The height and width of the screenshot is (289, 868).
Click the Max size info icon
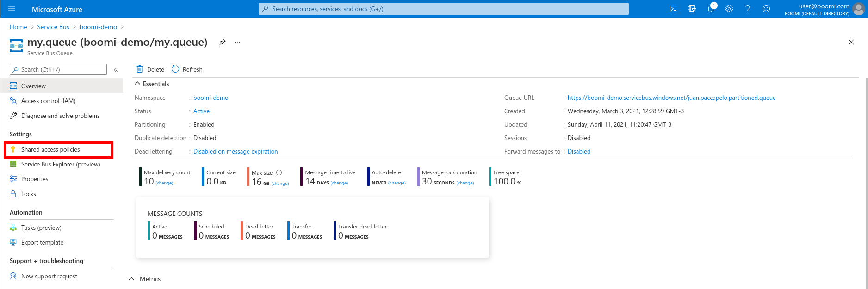pos(279,172)
